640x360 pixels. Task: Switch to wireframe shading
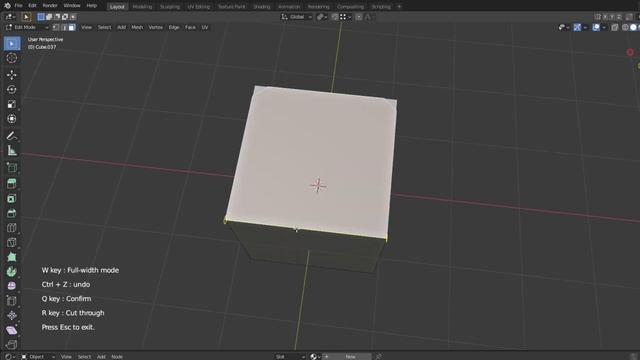[625, 27]
